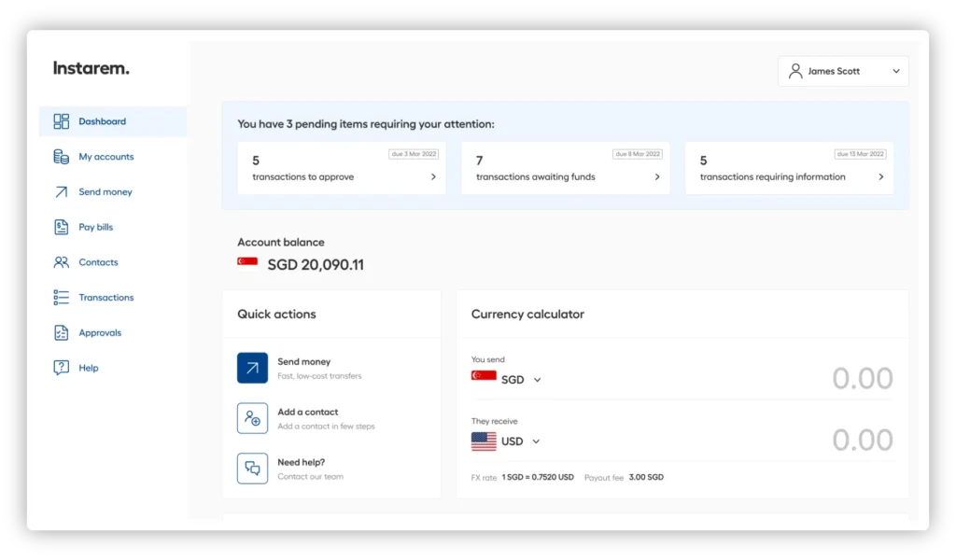The image size is (956, 560).
Task: Click Need help? quick action label
Action: tap(302, 463)
